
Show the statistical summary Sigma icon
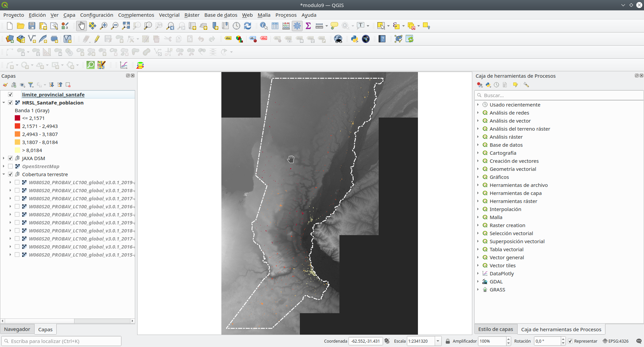click(x=308, y=26)
